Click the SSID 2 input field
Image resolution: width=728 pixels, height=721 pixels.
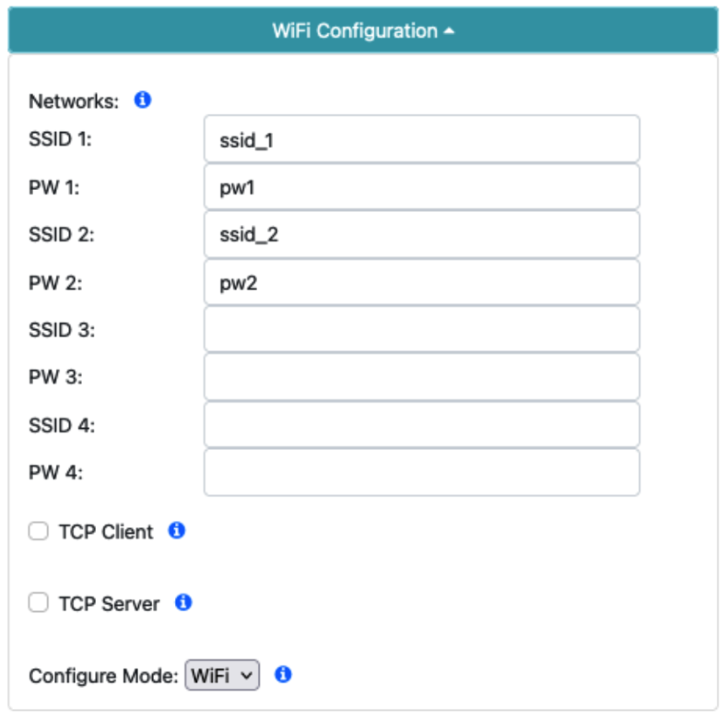(x=421, y=234)
